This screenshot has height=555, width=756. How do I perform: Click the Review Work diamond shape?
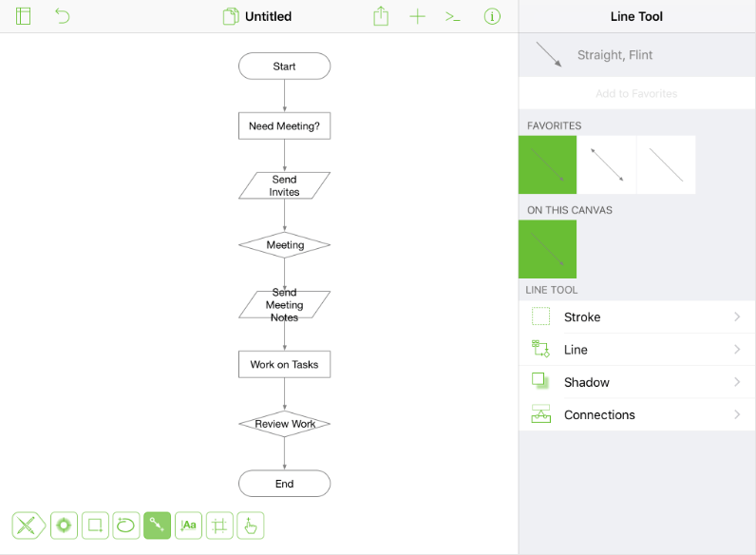285,424
